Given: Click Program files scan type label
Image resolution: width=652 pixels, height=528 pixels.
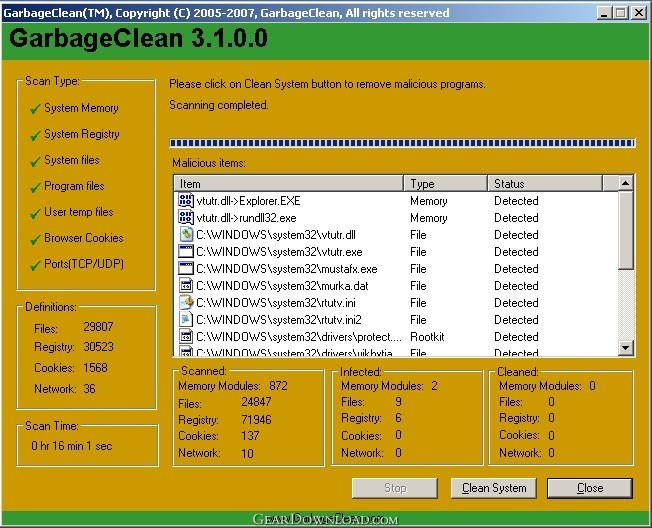Looking at the screenshot, I should click(x=74, y=186).
